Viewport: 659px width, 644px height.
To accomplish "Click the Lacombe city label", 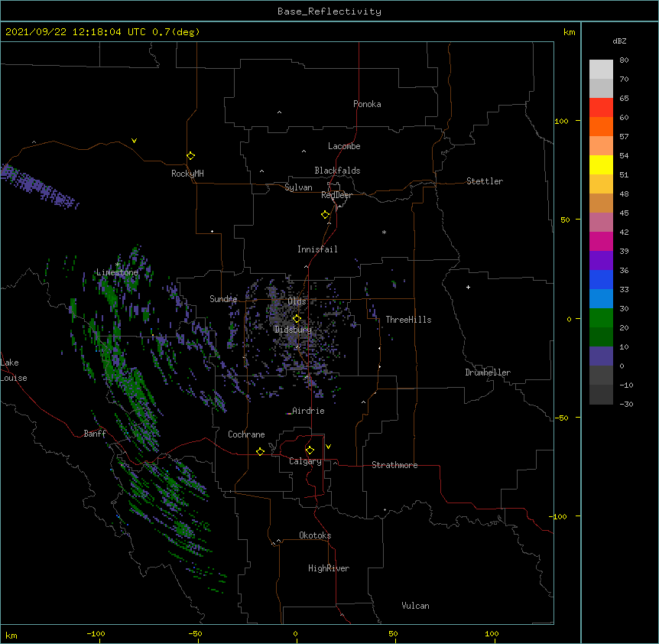I will tap(344, 146).
